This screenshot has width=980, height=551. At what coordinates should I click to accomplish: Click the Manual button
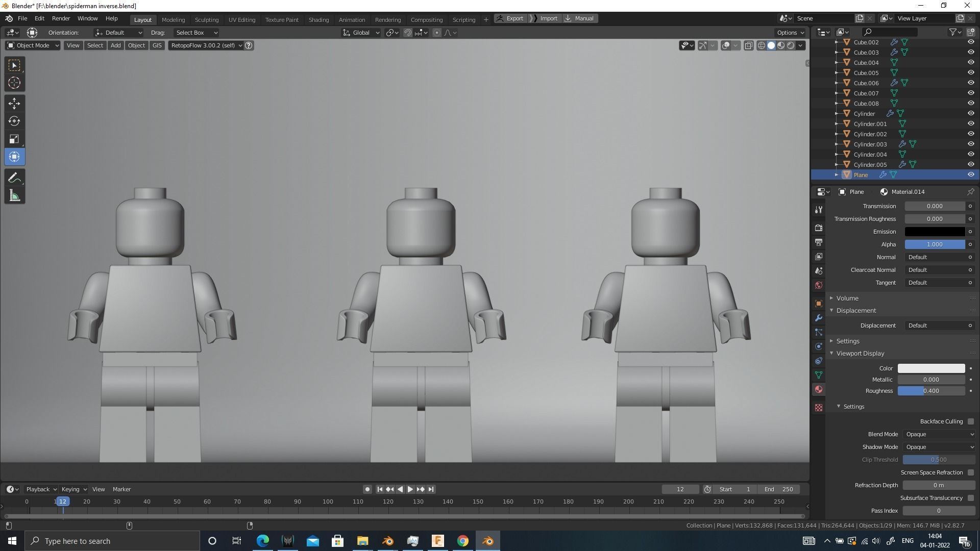[x=580, y=18]
